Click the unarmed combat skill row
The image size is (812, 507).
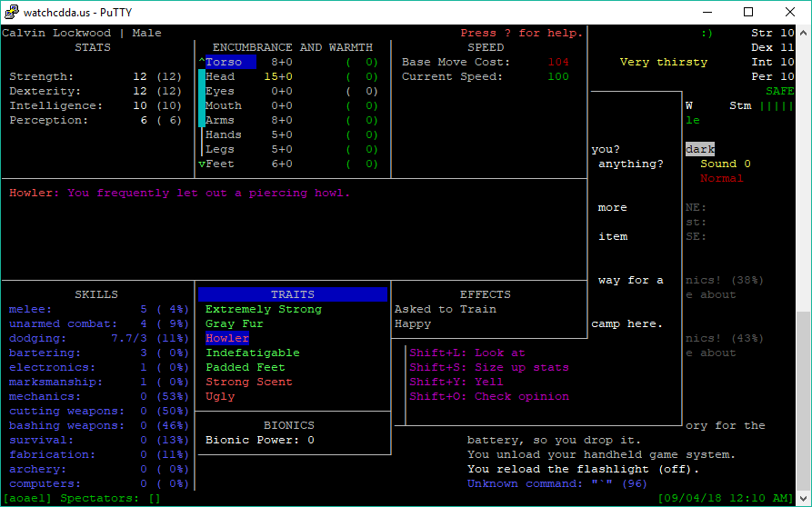click(x=99, y=323)
